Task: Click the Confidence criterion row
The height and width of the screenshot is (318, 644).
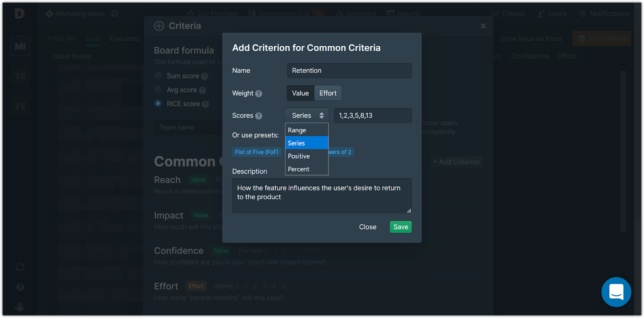Action: 318,256
